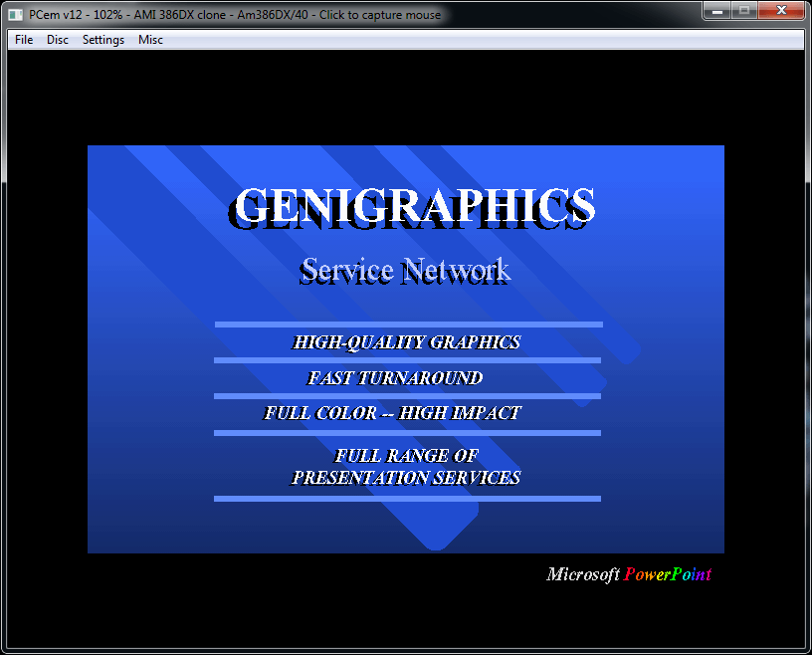Close the PCem emulator window
This screenshot has height=655, width=812.
pyautogui.click(x=781, y=11)
